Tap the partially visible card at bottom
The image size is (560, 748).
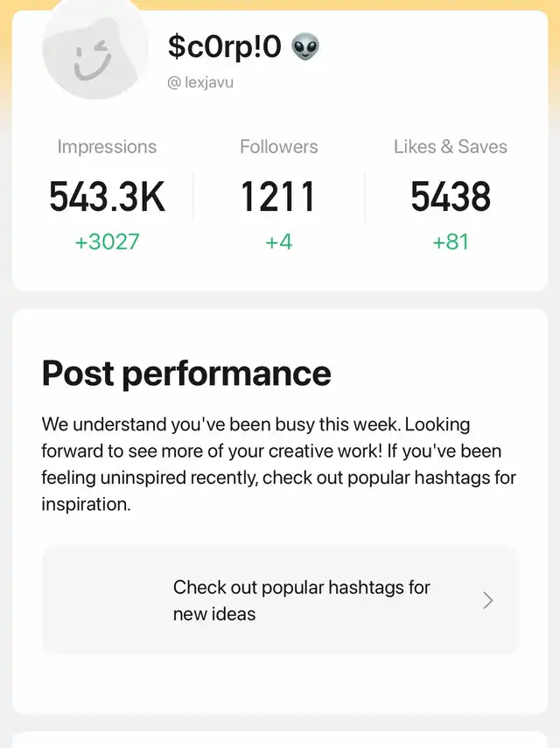click(279, 740)
